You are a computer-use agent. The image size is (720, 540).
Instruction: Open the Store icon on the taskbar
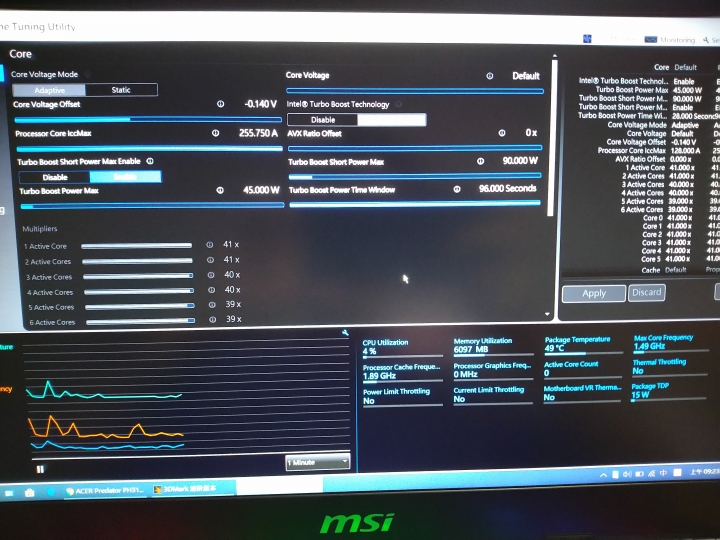[x=30, y=493]
